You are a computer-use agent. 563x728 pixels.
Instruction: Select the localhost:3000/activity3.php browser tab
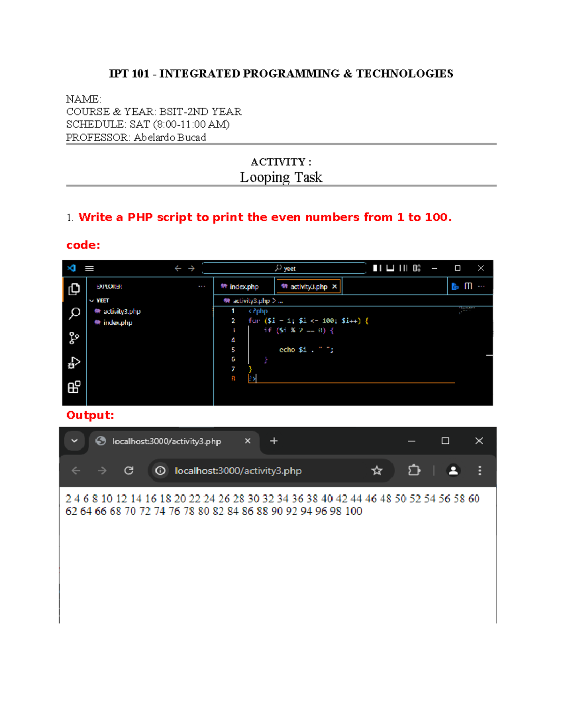pos(167,441)
